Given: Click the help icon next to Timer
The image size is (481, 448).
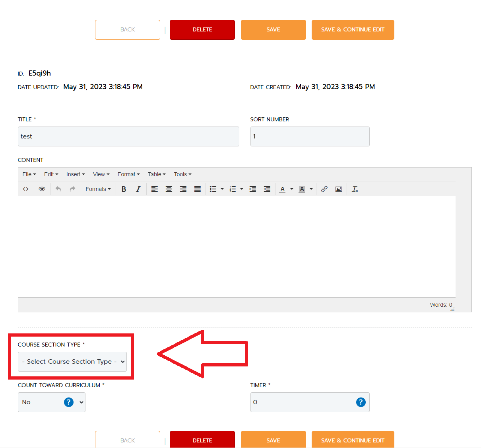Looking at the screenshot, I should (361, 402).
